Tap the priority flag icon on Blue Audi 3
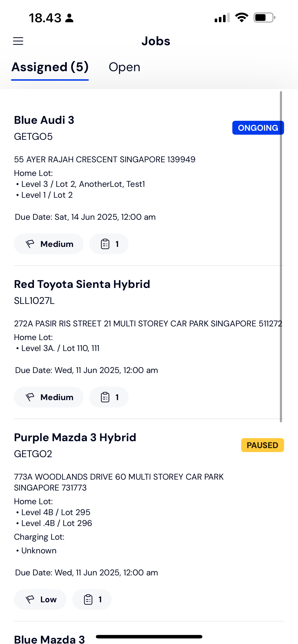The width and height of the screenshot is (298, 644). pos(30,244)
